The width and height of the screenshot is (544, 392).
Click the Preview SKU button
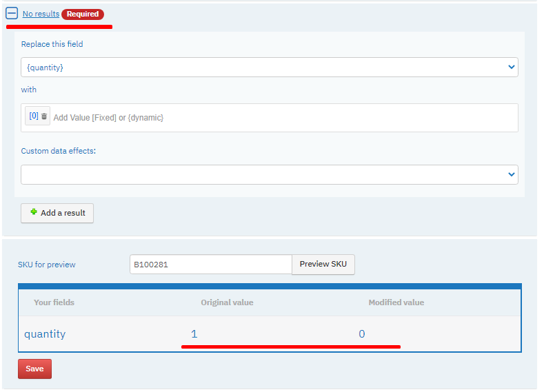pos(323,264)
